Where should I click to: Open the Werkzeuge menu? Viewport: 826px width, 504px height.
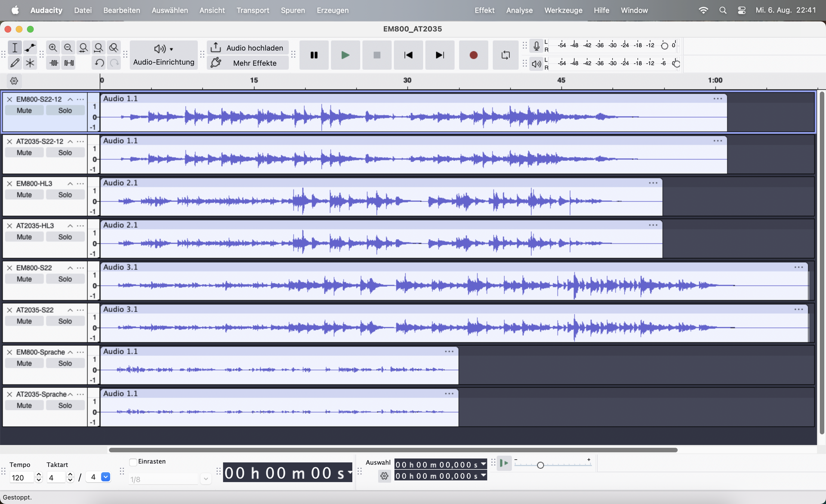pyautogui.click(x=563, y=10)
